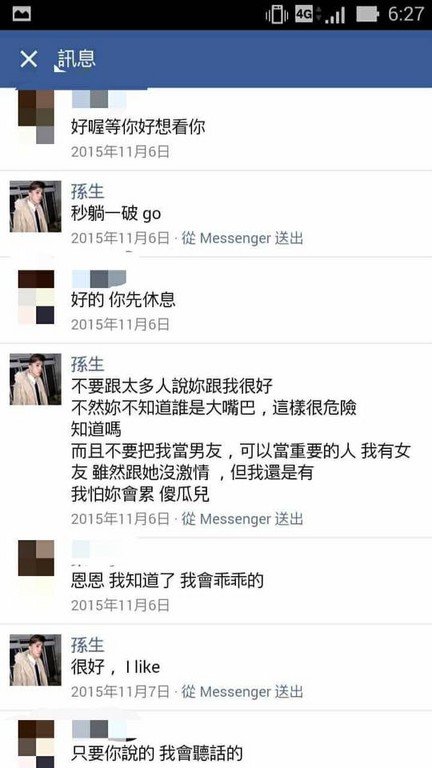Select the message '好的 你先休息'
Screen dimensions: 432x768
coord(123,300)
